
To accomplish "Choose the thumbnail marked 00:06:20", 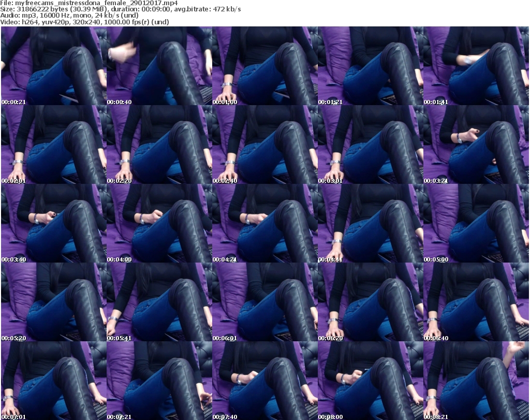I will [370, 302].
